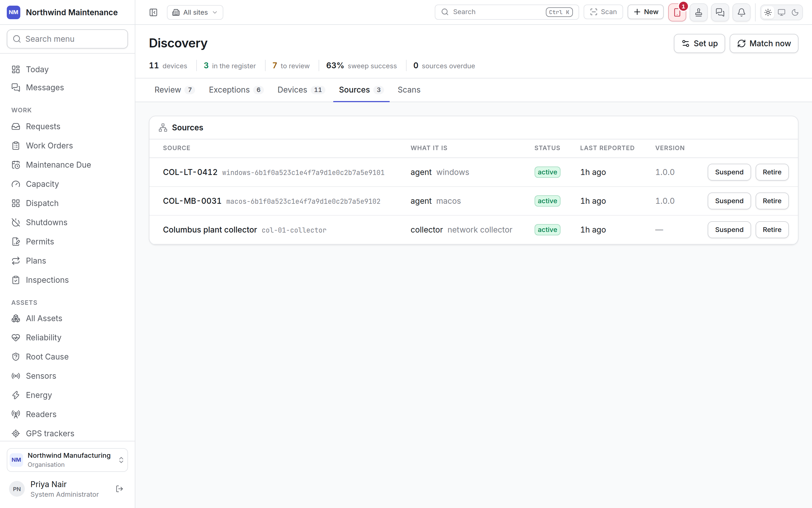This screenshot has width=812, height=508.
Task: Open Root Cause in the sidebar
Action: [67, 356]
